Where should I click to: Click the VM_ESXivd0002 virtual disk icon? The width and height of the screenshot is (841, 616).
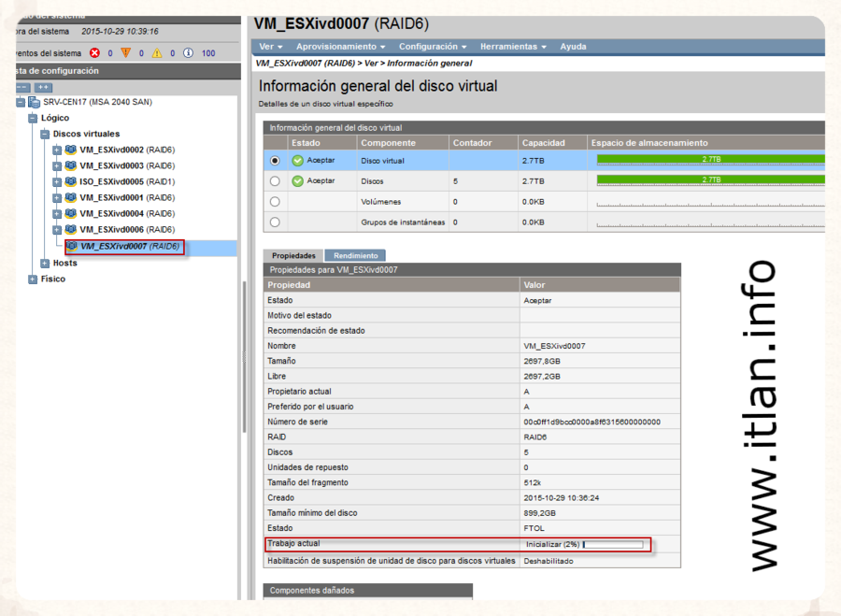70,150
